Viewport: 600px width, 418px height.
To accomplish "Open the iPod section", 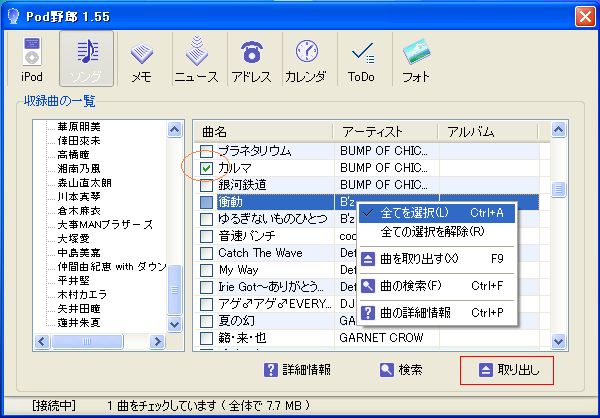I will point(31,59).
